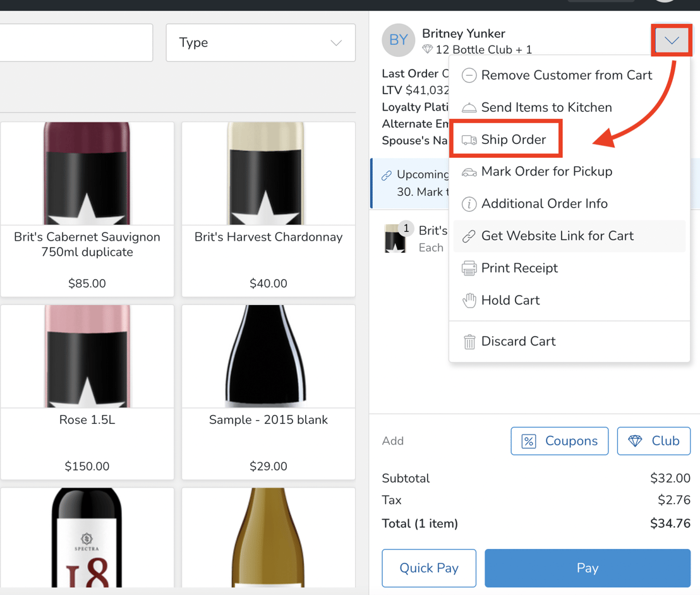Viewport: 700px width, 595px height.
Task: Click the cloche icon for Send Items to Kitchen
Action: 469,108
